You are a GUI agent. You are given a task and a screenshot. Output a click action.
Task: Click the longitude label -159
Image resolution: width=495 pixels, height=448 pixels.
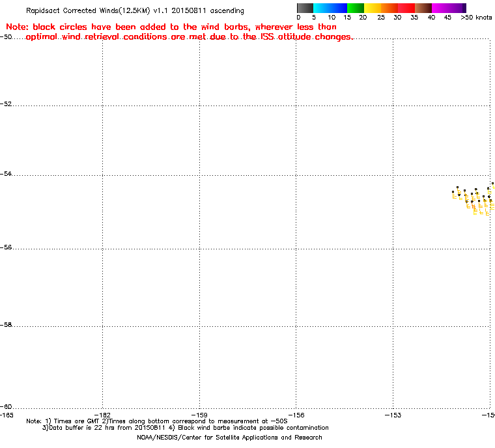click(199, 415)
